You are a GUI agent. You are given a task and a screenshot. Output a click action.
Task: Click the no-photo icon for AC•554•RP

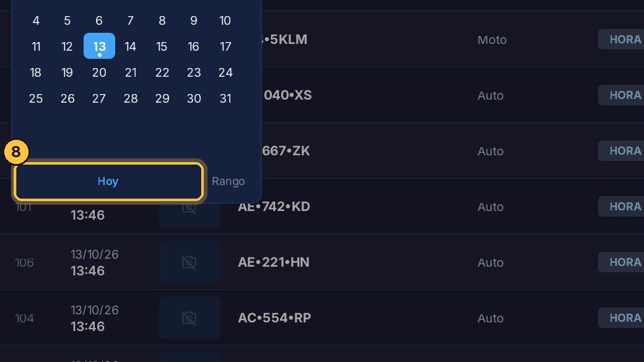(x=189, y=318)
